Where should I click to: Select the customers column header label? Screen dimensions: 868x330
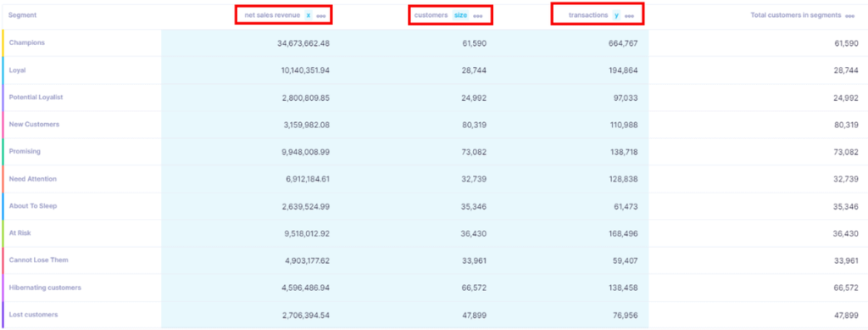(x=431, y=15)
